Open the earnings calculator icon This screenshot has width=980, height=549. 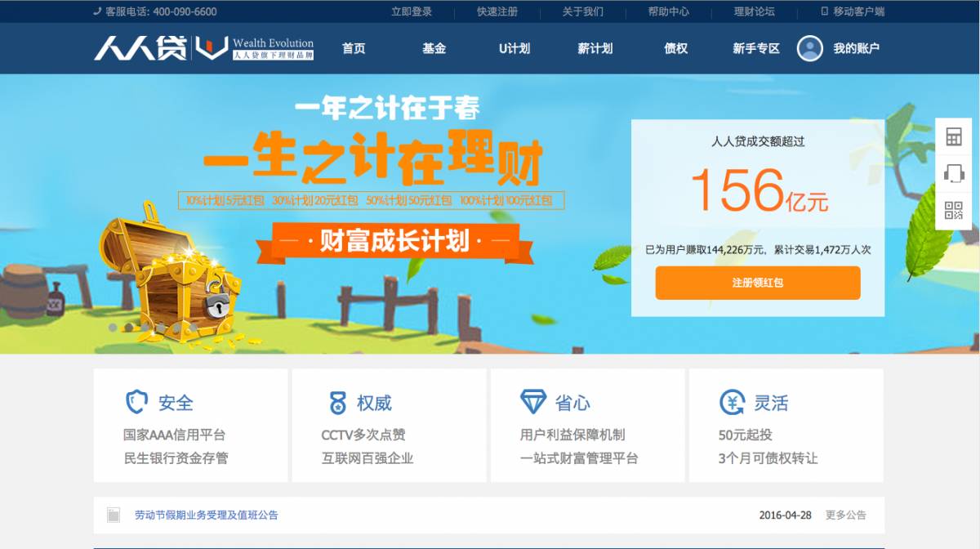[x=953, y=136]
